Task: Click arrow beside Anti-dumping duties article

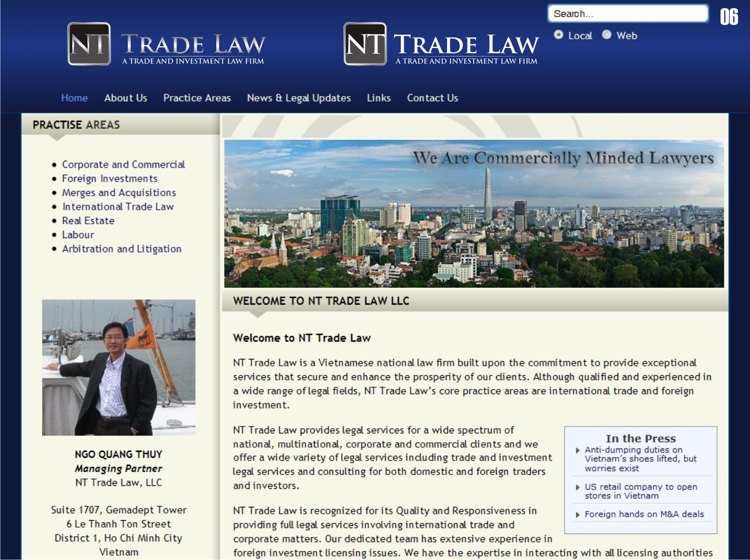Action: coord(578,450)
